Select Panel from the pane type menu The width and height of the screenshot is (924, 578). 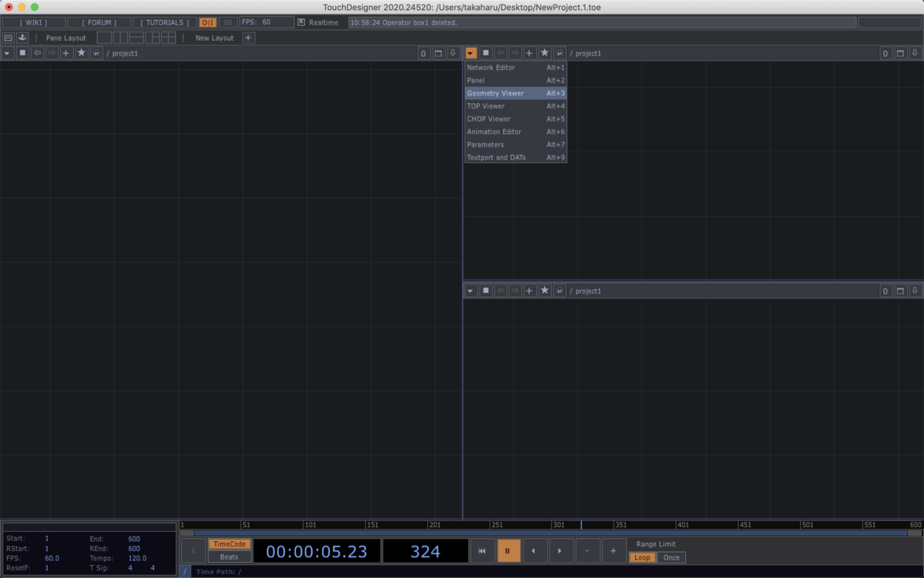coord(515,80)
